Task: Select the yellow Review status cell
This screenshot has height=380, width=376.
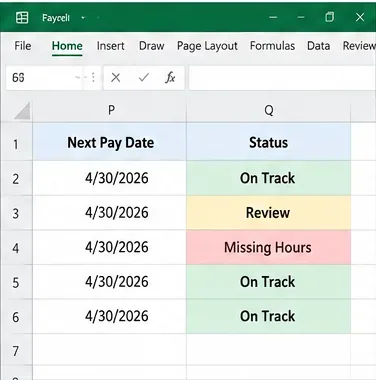Action: pos(269,213)
